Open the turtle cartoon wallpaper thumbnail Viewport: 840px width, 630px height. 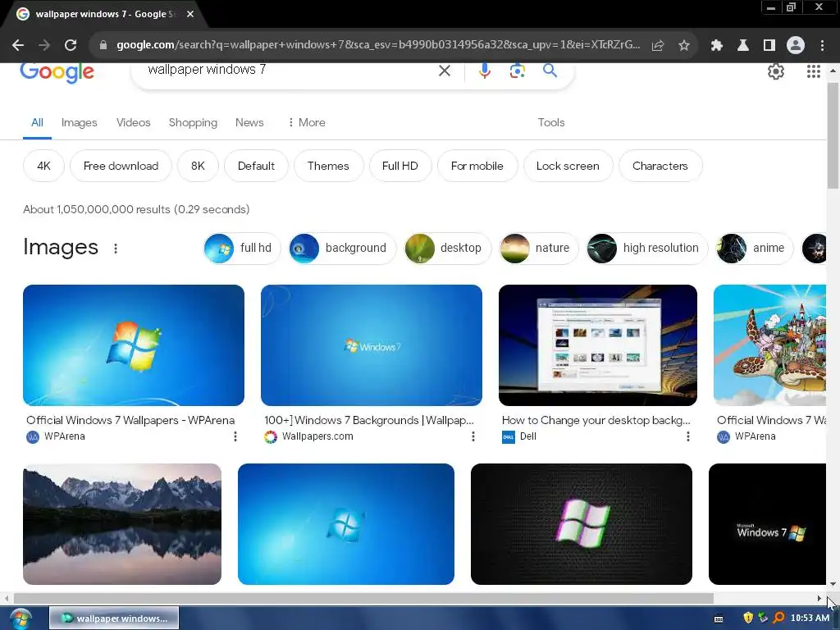[x=769, y=345]
